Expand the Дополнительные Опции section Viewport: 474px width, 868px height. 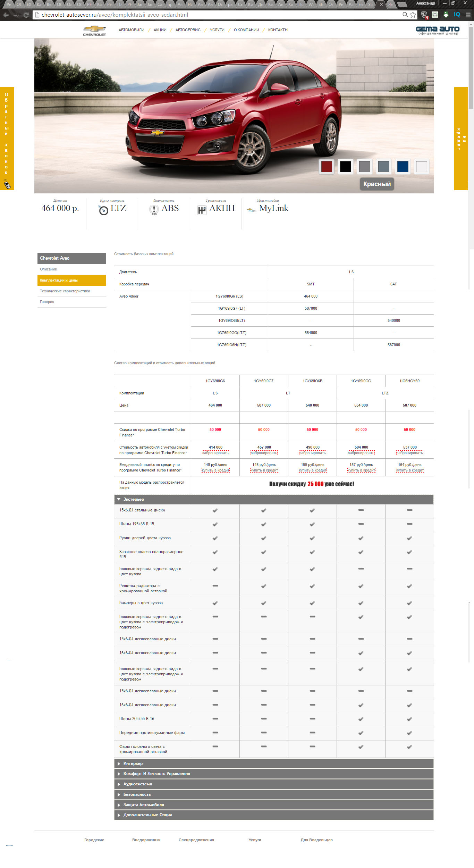[274, 815]
